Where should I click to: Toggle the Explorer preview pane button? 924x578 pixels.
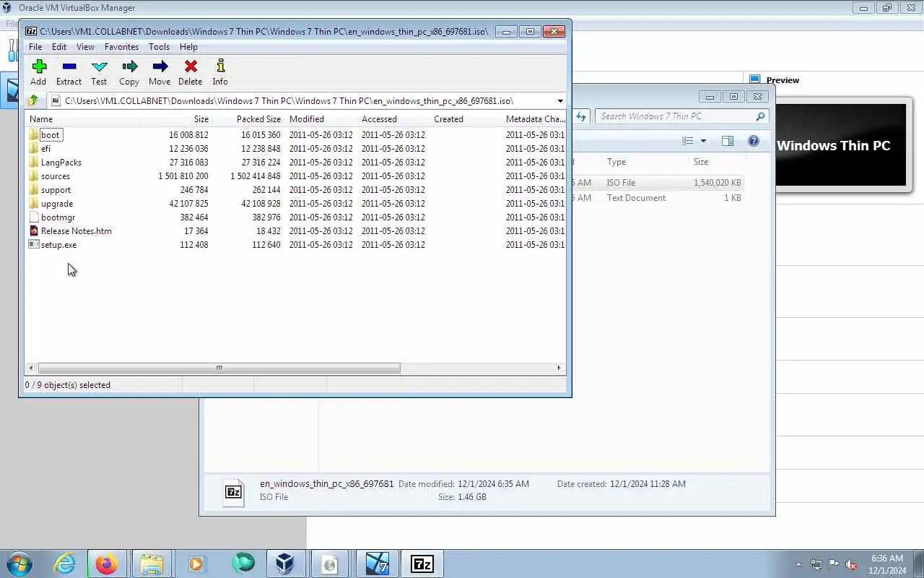click(x=727, y=141)
